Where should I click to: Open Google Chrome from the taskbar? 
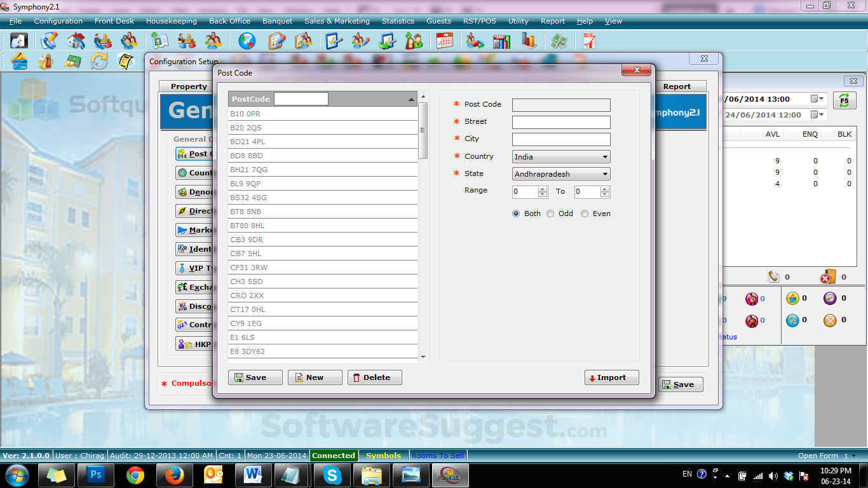(135, 475)
